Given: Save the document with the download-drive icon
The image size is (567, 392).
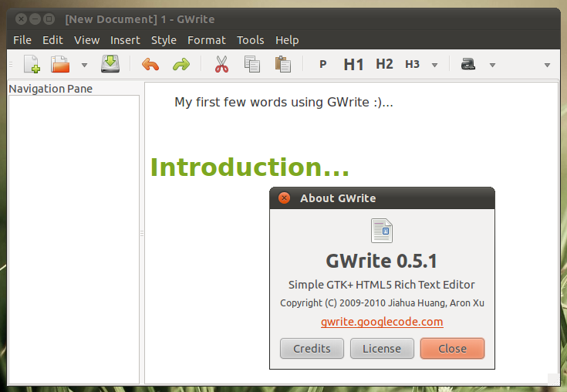Looking at the screenshot, I should pyautogui.click(x=110, y=64).
